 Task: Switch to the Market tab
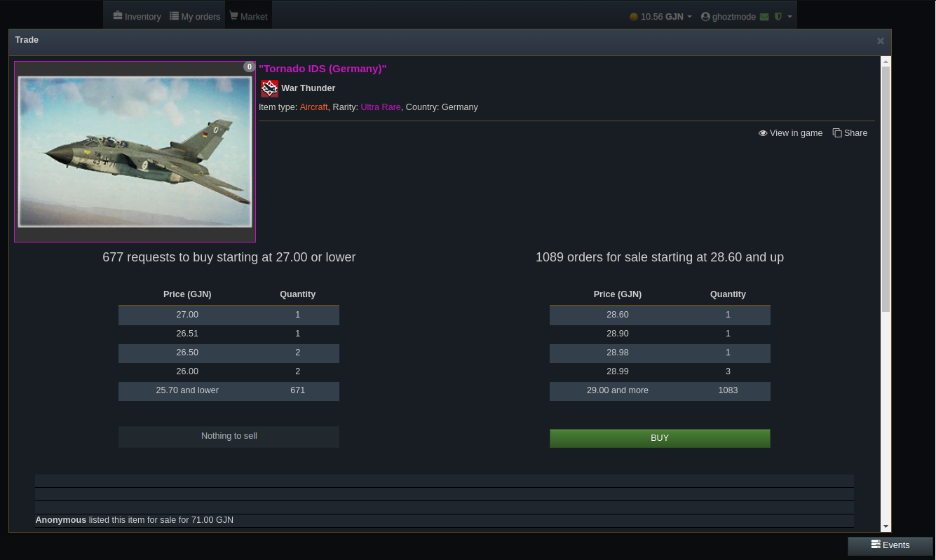click(x=248, y=16)
